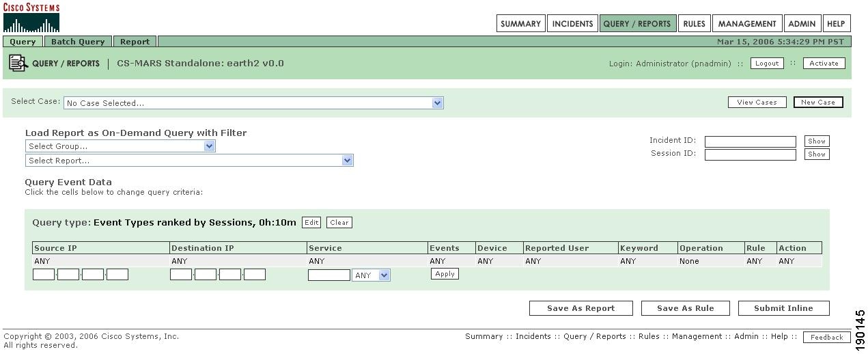Click the Rule ANY cell
The image size is (868, 354).
(761, 261)
